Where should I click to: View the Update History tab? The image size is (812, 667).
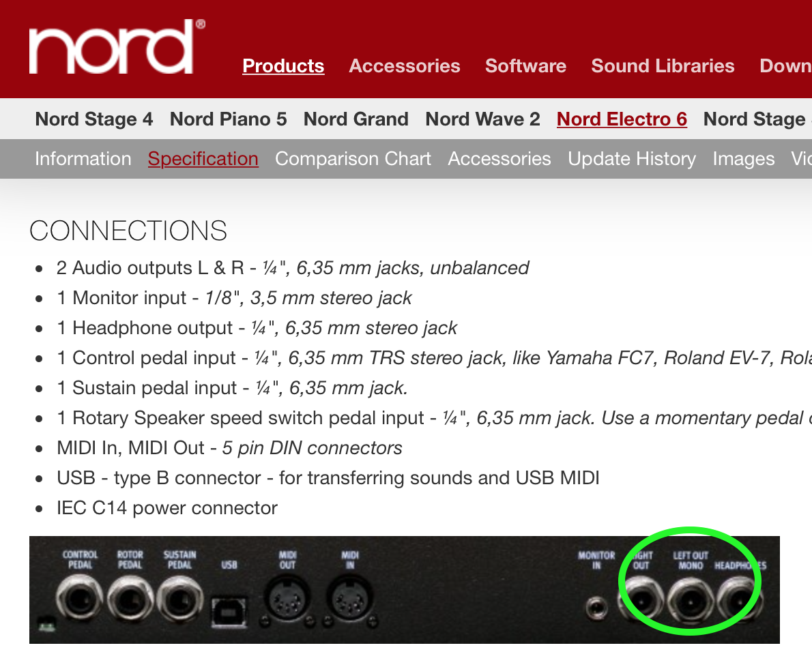coord(632,159)
